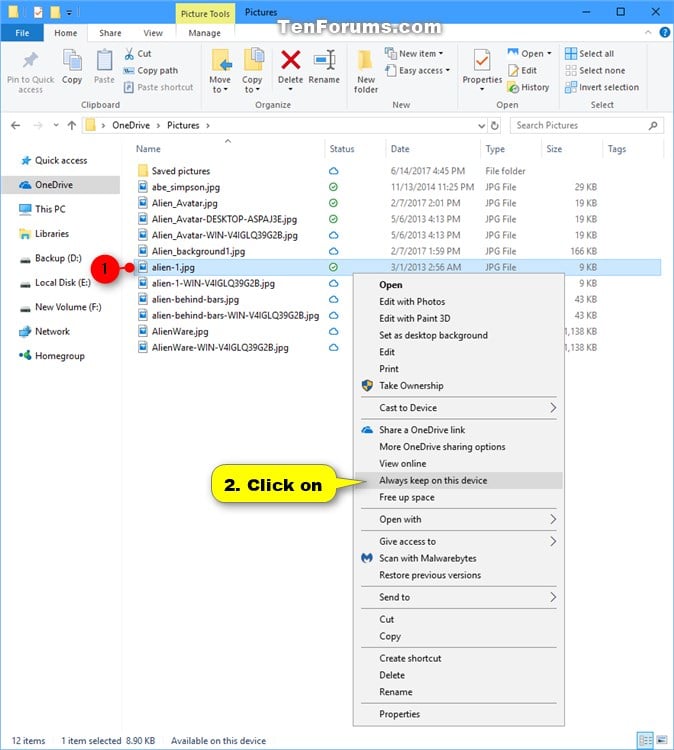Expand Open with submenu

point(553,519)
